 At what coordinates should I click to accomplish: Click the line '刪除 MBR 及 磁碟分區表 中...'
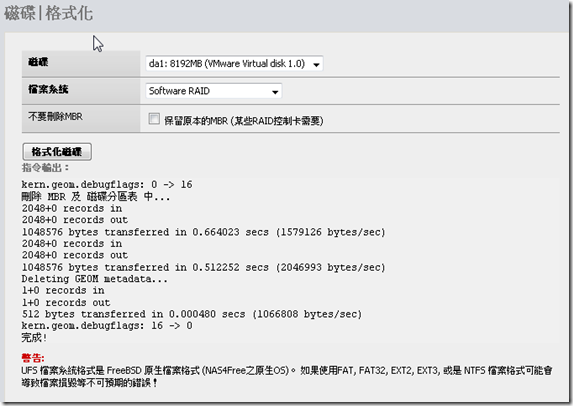coord(96,197)
